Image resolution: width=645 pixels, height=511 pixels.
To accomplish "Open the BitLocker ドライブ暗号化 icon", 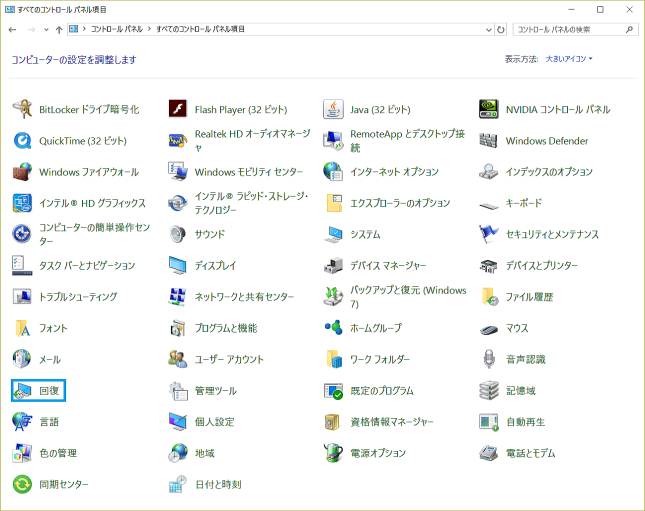I will pos(22,109).
